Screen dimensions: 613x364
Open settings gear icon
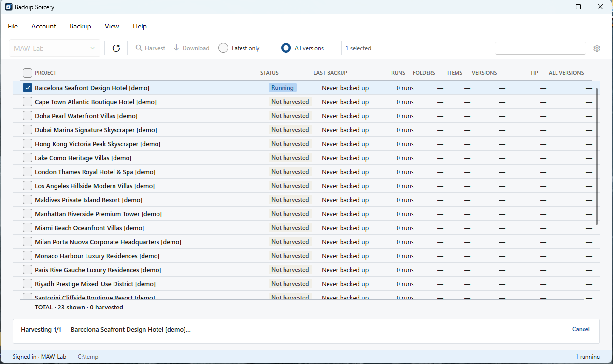coord(597,48)
